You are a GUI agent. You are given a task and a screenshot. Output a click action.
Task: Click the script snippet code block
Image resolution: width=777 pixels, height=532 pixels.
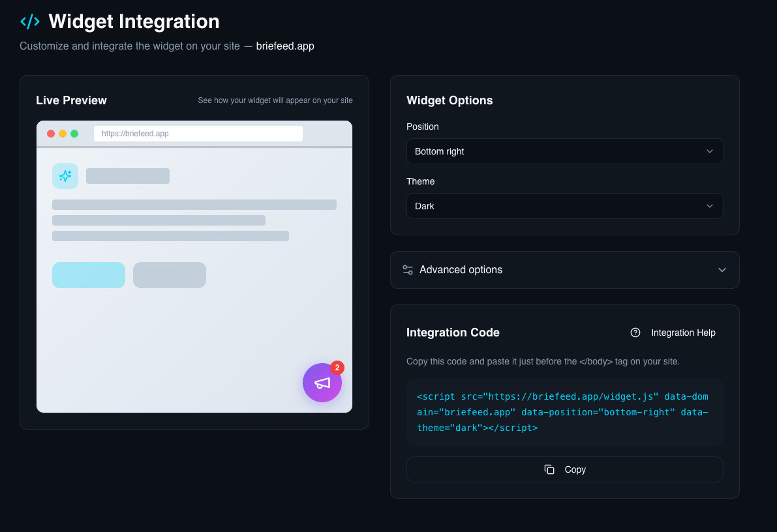pyautogui.click(x=564, y=412)
